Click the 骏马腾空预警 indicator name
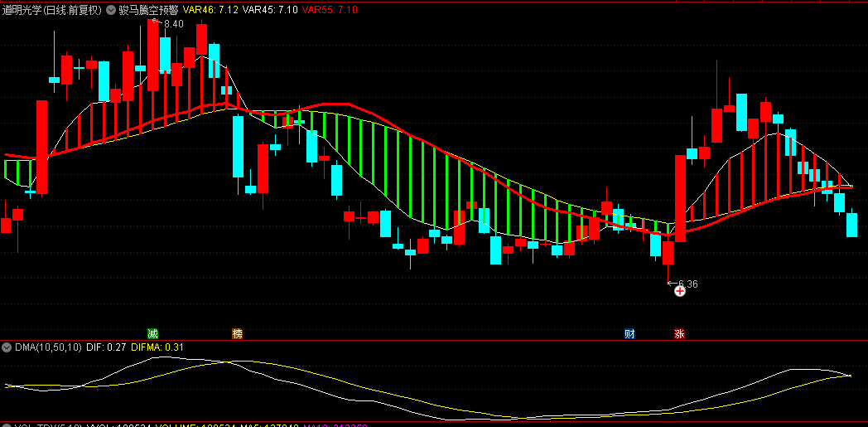Viewport: 868px width, 427px height. tap(148, 10)
